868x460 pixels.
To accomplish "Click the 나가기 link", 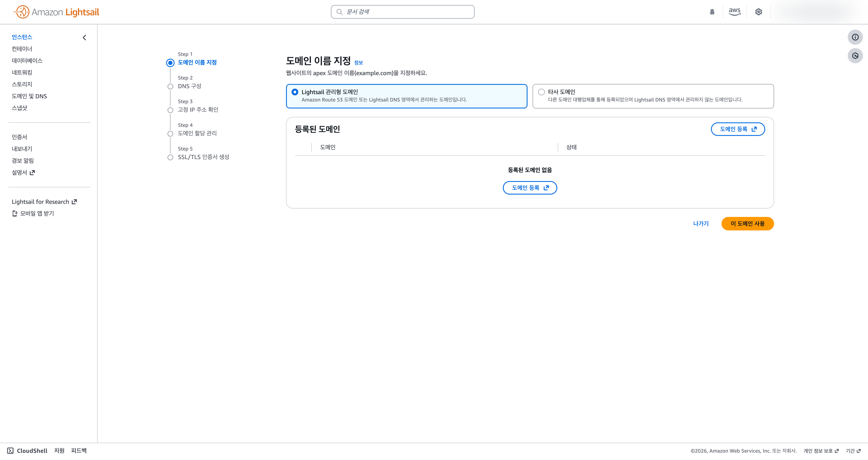I will coord(701,224).
